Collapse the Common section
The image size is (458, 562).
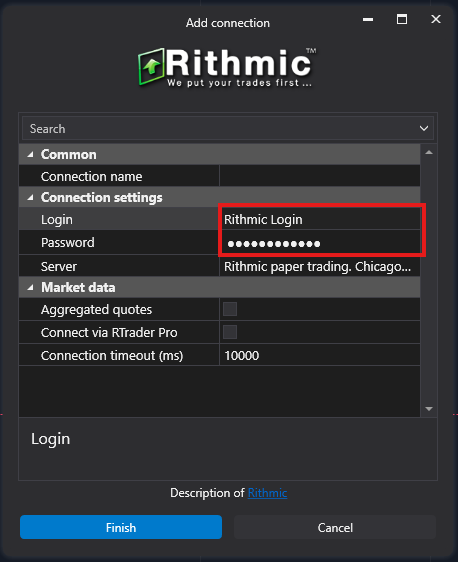[30, 154]
